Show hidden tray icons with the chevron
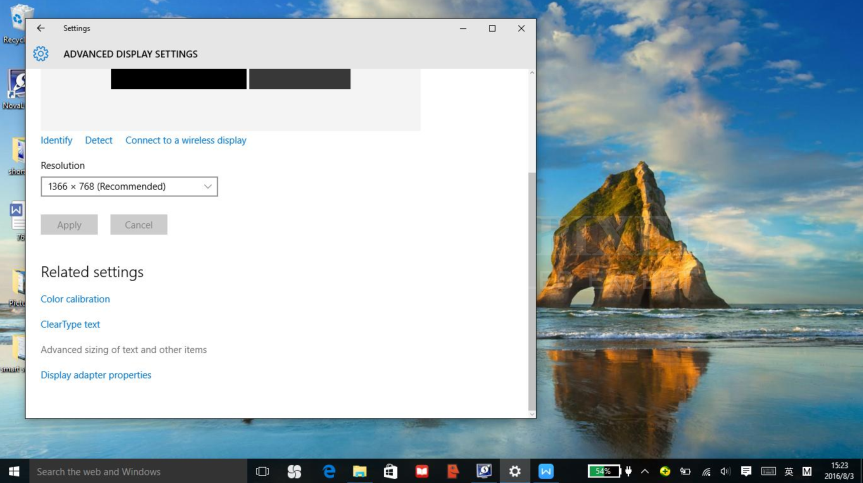The width and height of the screenshot is (863, 483). (x=645, y=471)
